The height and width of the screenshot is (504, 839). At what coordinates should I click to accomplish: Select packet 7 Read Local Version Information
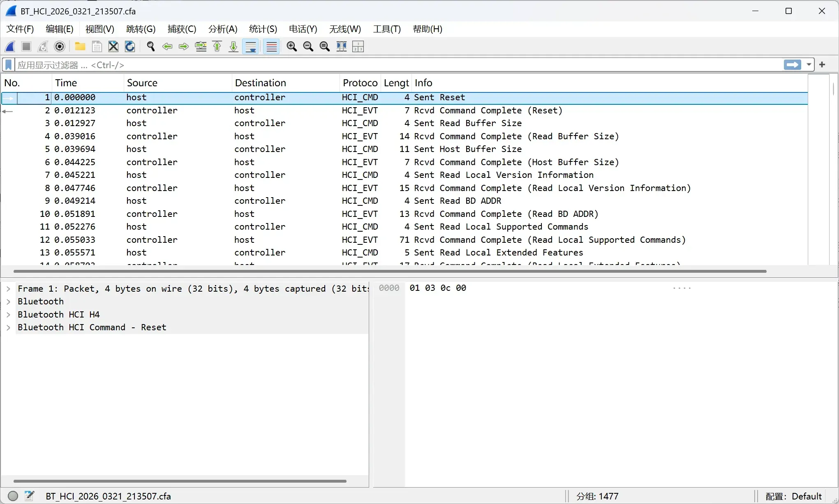pyautogui.click(x=404, y=175)
